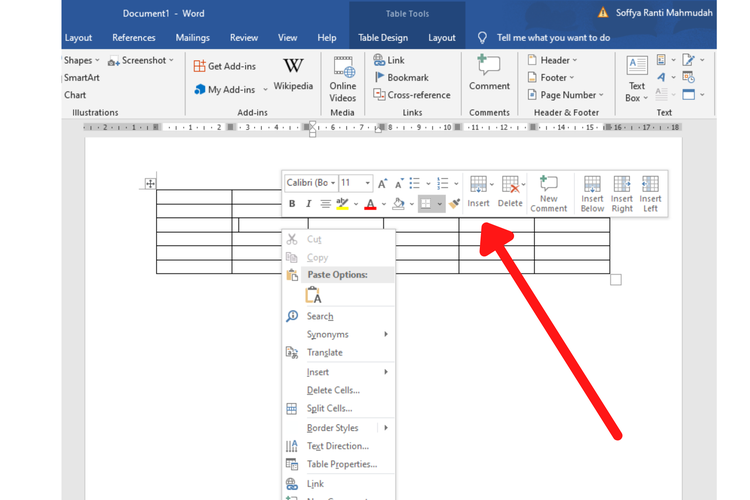The width and height of the screenshot is (750, 500).
Task: Click the shading color bucket
Action: [x=398, y=204]
